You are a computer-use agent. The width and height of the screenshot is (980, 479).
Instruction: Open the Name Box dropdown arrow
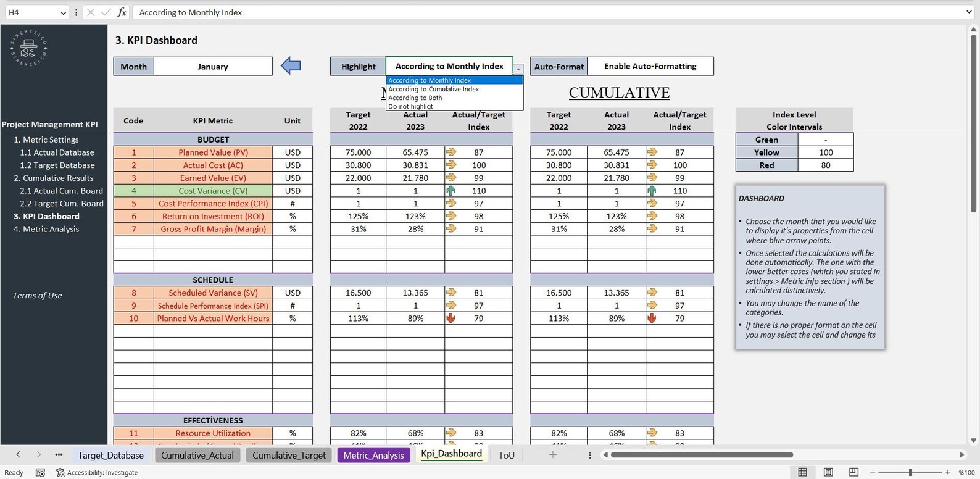pyautogui.click(x=63, y=12)
